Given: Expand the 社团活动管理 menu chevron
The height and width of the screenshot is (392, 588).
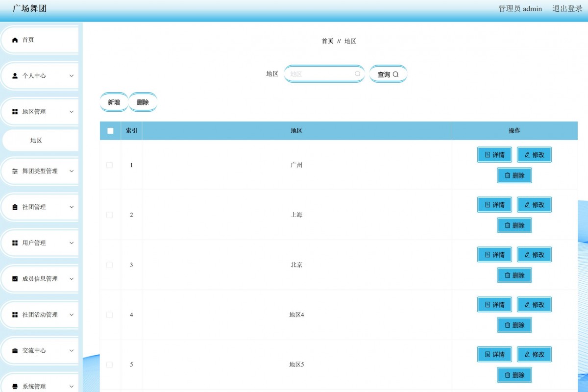Looking at the screenshot, I should click(x=72, y=315).
